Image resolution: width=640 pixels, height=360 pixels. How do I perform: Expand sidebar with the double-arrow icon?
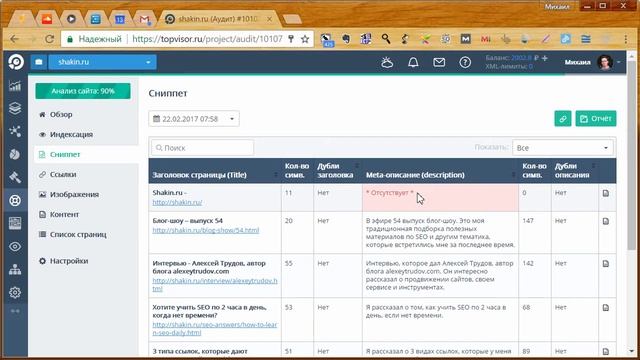pyautogui.click(x=15, y=311)
